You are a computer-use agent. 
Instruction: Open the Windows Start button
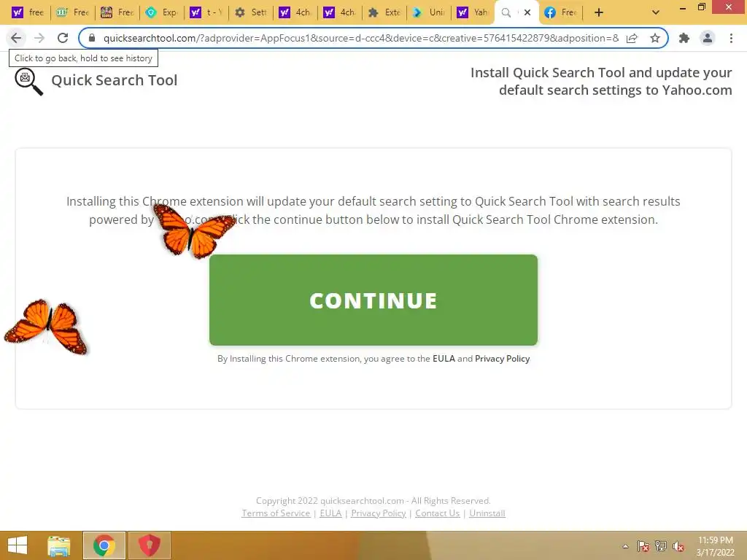[18, 545]
